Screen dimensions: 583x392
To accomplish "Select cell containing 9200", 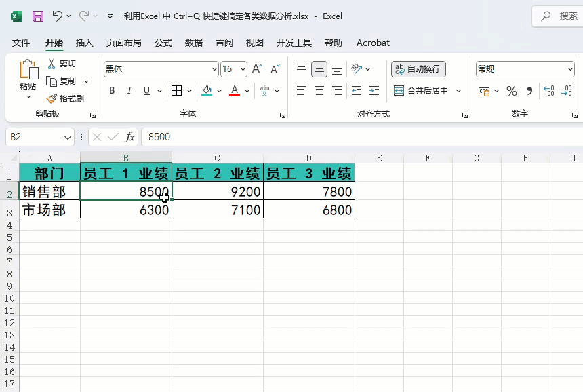I will pos(218,191).
